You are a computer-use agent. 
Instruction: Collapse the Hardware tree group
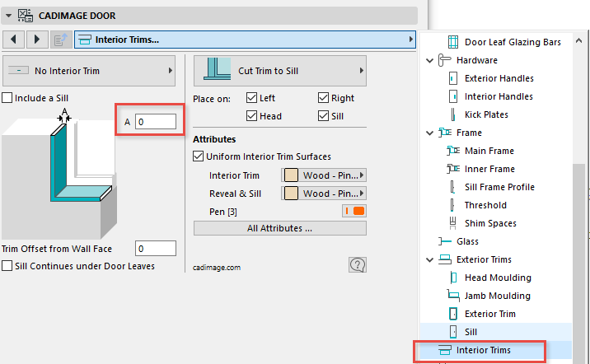(428, 60)
